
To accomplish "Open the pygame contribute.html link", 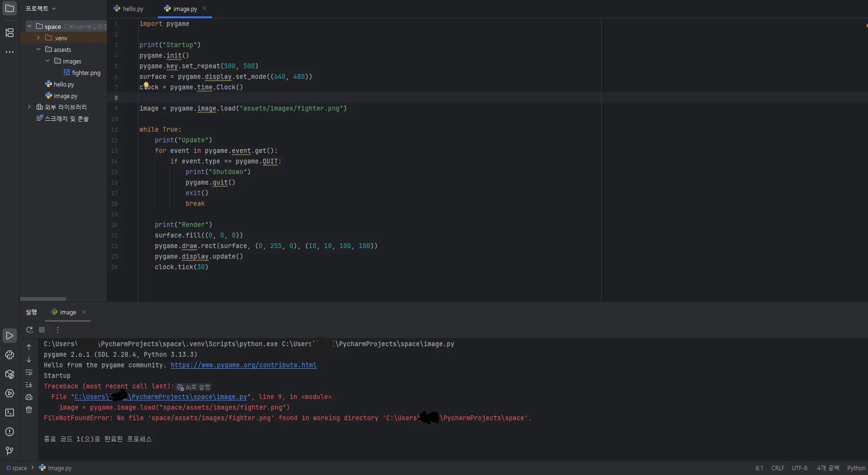I will point(243,365).
